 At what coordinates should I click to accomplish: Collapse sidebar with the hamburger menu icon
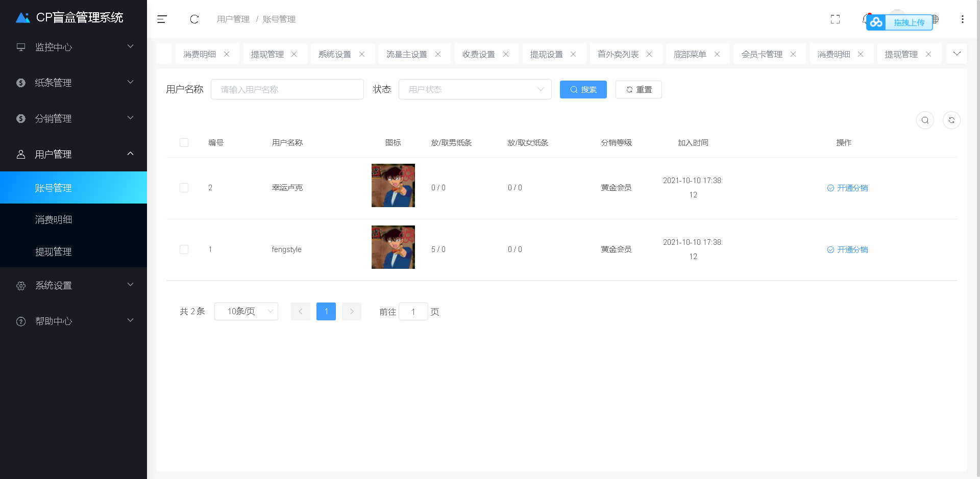tap(162, 19)
